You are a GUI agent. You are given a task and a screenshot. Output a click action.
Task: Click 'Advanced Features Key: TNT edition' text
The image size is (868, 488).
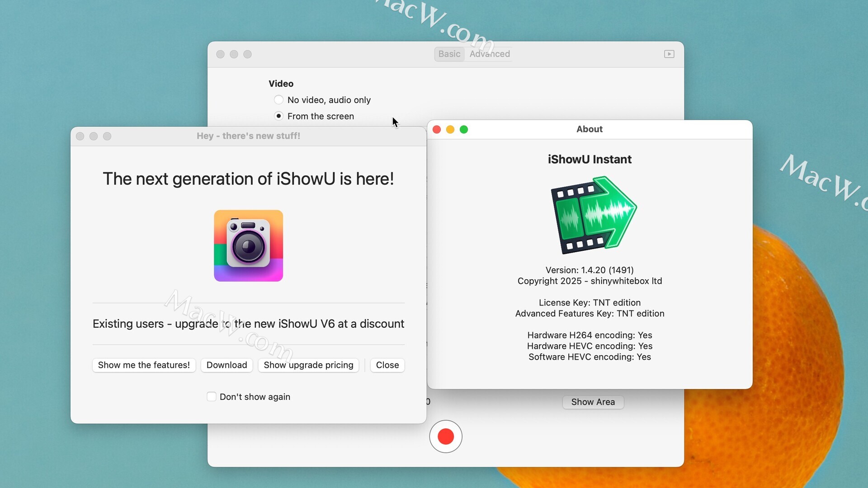[590, 314]
